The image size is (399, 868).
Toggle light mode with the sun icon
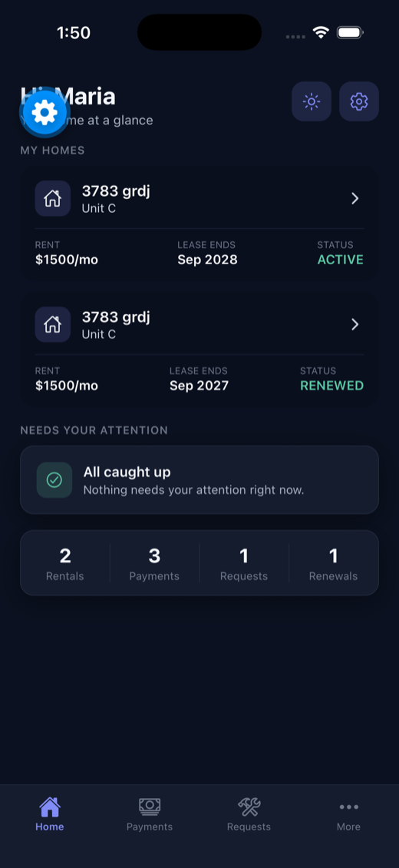pyautogui.click(x=311, y=101)
